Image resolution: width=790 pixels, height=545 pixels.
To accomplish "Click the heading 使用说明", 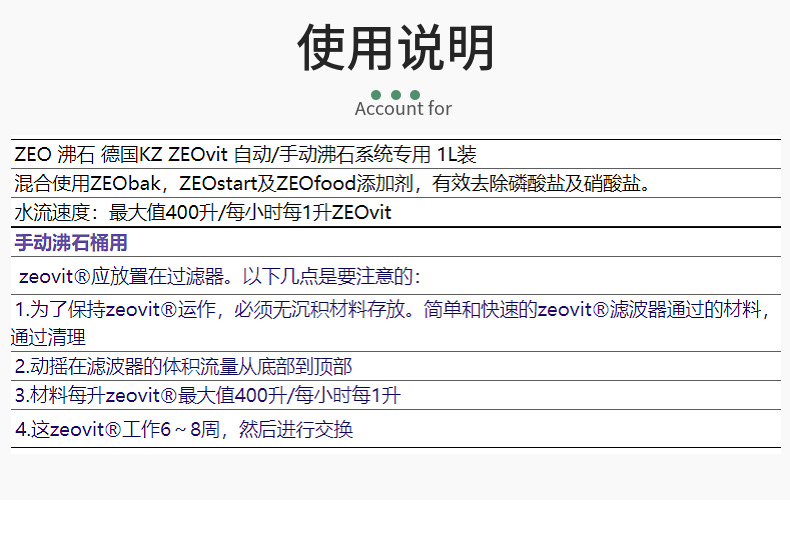I will coord(396,48).
